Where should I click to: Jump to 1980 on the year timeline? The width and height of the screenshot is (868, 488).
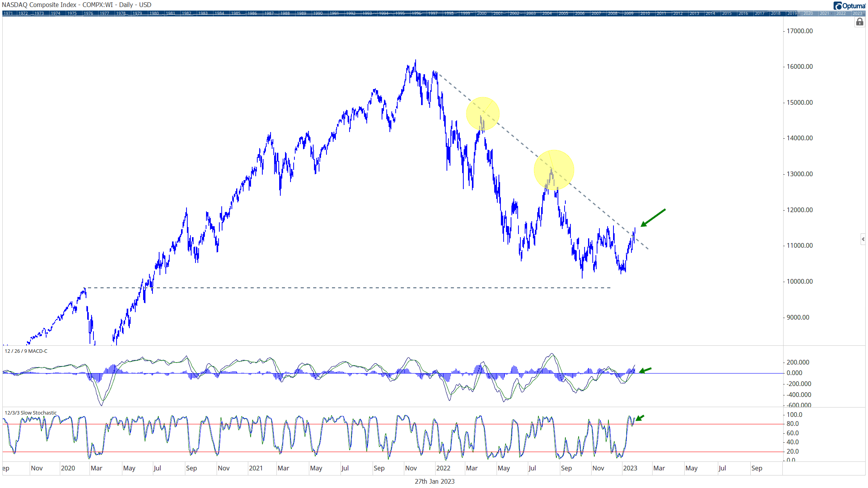(x=154, y=13)
